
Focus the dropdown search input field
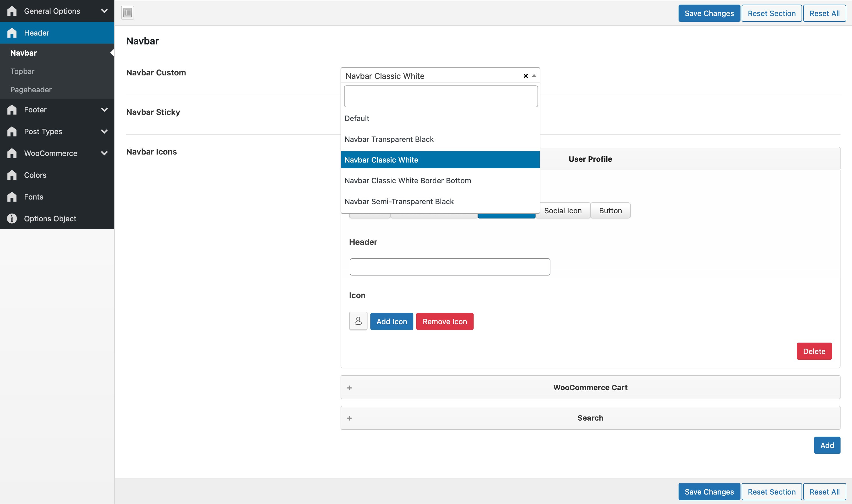click(440, 96)
